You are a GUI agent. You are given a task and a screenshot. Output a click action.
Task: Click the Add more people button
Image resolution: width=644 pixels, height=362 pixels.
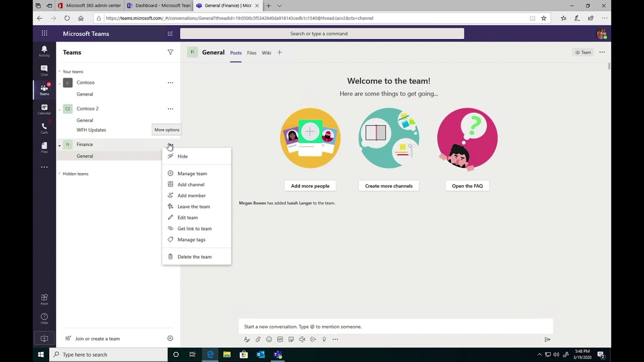(x=310, y=186)
